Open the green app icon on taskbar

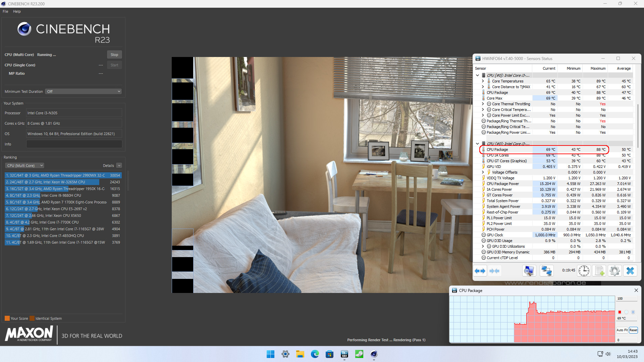[x=359, y=354]
